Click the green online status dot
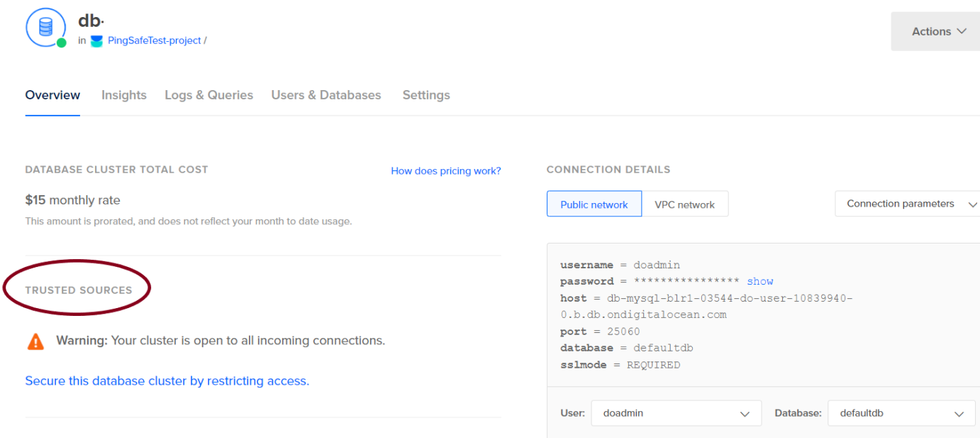980x438 pixels. [x=62, y=43]
